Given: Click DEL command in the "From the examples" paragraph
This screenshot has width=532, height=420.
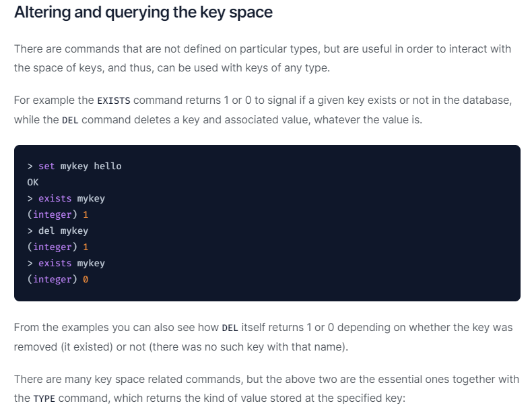Looking at the screenshot, I should pos(230,328).
